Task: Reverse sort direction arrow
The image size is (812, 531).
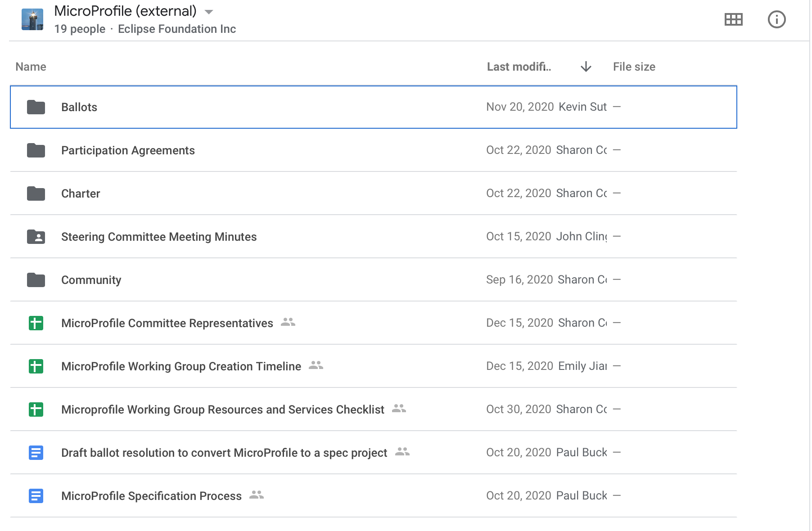Action: [x=586, y=67]
